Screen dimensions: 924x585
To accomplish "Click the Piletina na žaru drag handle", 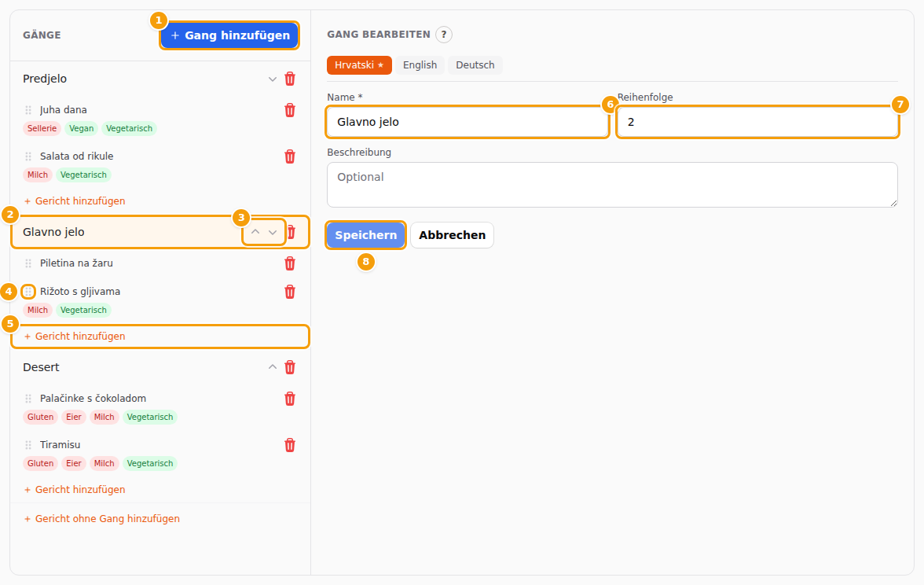I will [28, 263].
